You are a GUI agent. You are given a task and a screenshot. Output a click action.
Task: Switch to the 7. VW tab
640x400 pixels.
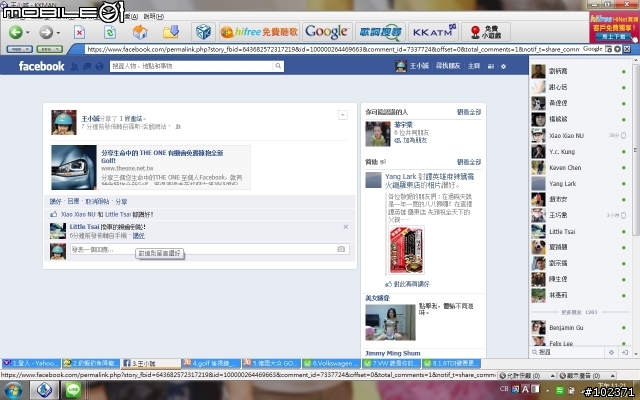391,363
